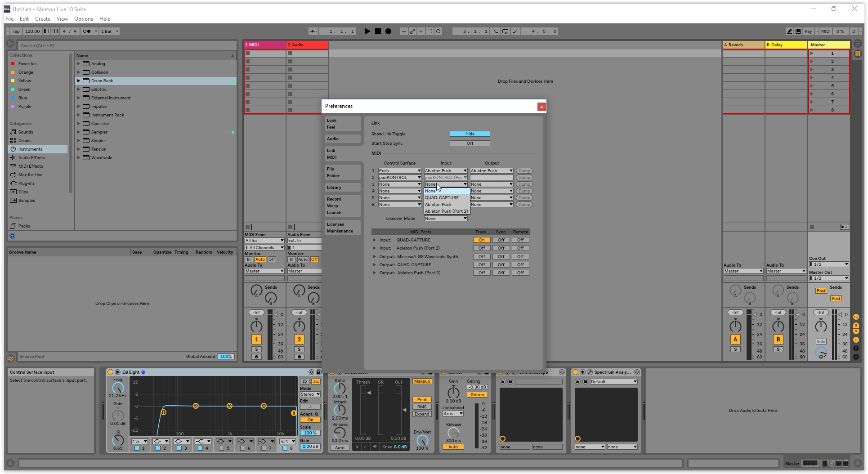
Task: Click the Stop button in transport
Action: (x=378, y=31)
